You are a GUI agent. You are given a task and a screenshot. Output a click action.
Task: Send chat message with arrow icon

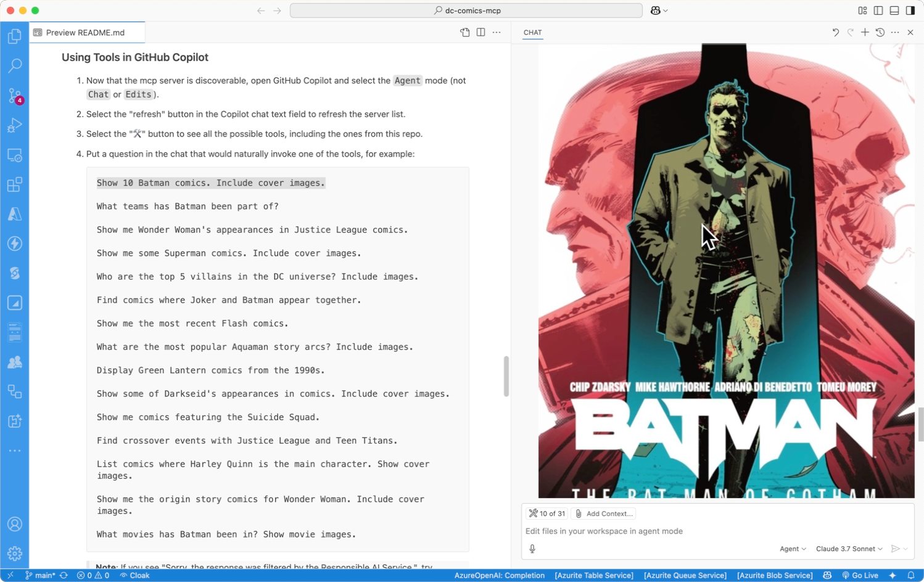click(x=895, y=549)
